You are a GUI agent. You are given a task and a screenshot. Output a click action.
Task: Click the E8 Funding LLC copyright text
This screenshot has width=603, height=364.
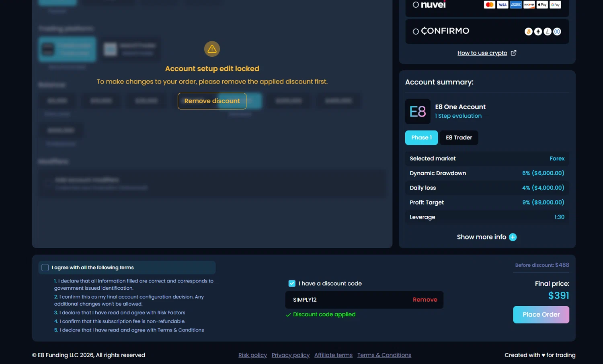pos(88,355)
